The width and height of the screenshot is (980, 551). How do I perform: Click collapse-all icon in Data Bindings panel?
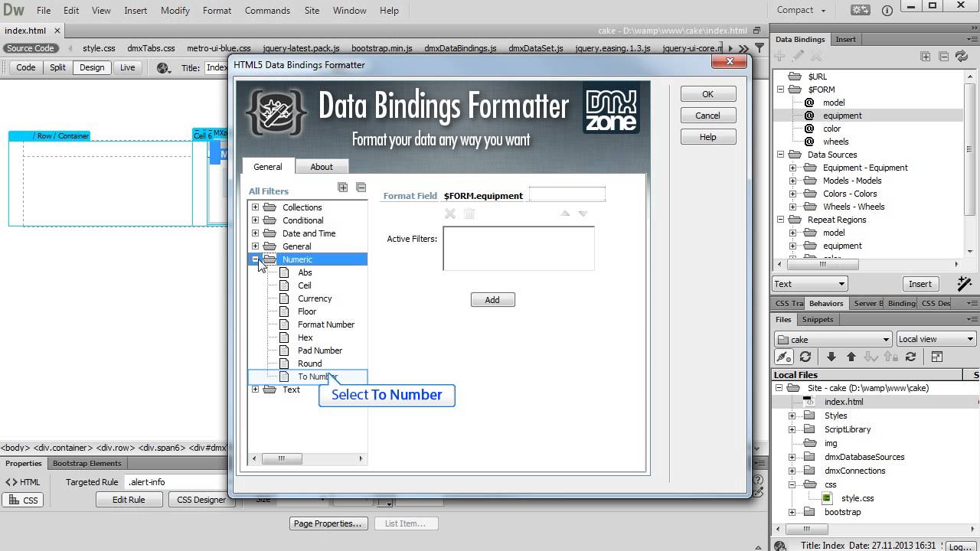943,56
